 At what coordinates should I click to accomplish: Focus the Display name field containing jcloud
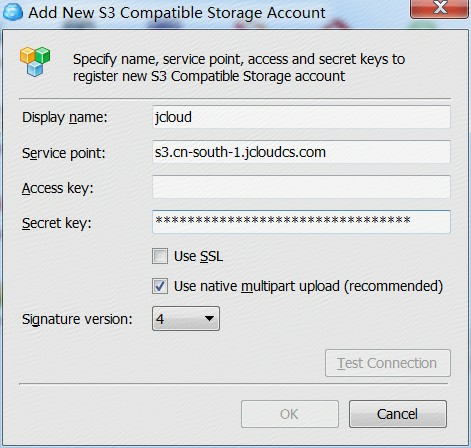click(301, 117)
